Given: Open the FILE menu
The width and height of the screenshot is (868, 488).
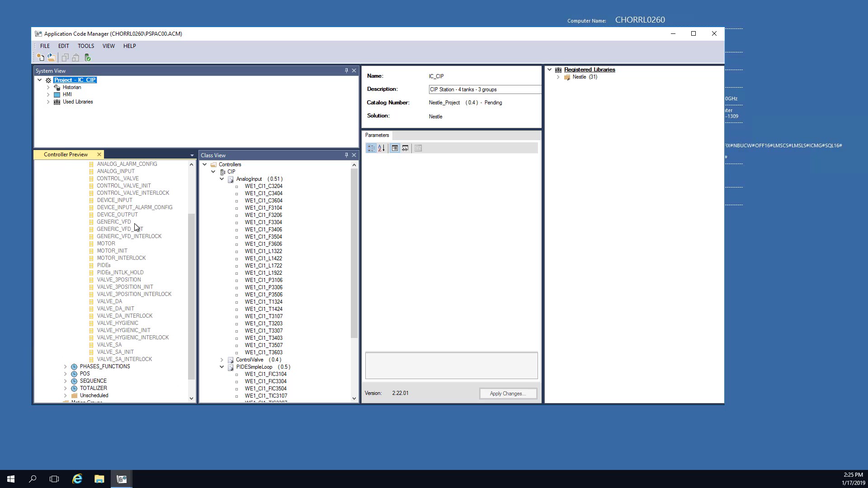Looking at the screenshot, I should point(45,46).
